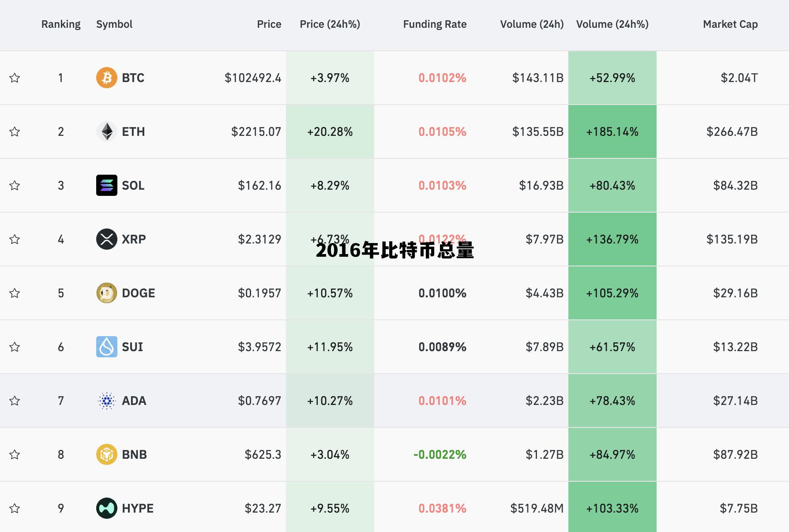Toggle the favorite star for DOGE
The height and width of the screenshot is (532, 789).
coord(15,293)
